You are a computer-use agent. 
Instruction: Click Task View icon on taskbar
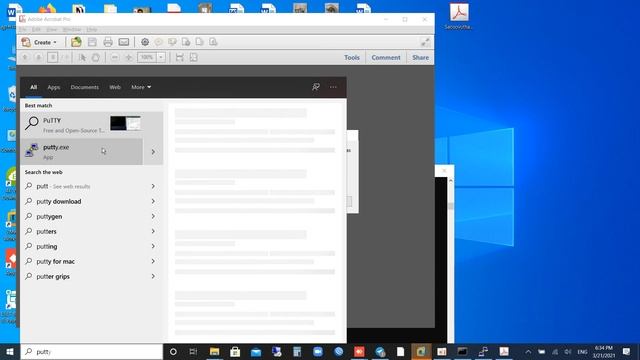click(x=193, y=351)
